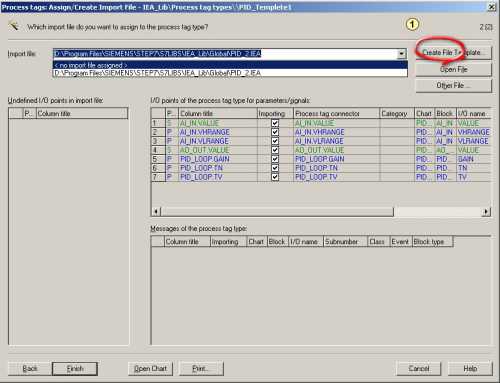
Task: Click the Open Chart button
Action: pos(150,369)
